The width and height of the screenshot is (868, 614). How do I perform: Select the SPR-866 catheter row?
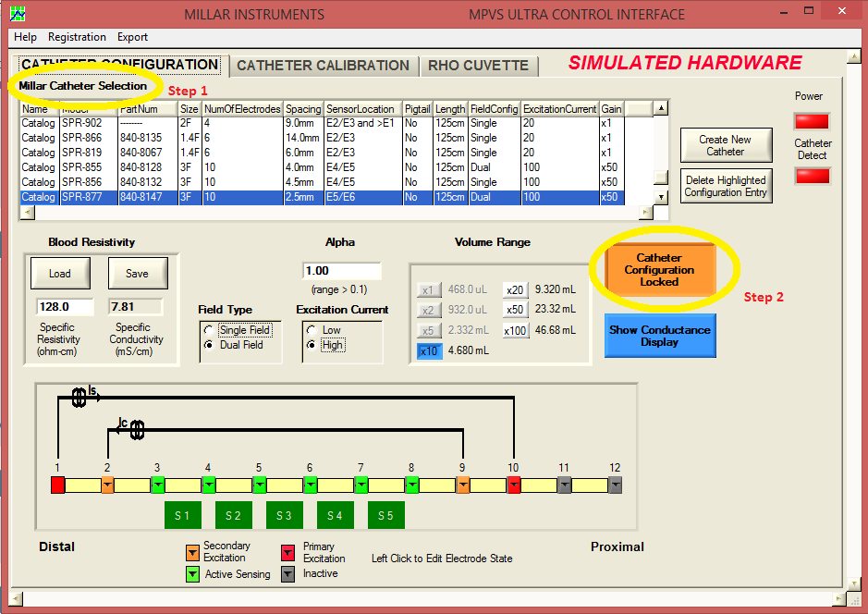pos(323,138)
